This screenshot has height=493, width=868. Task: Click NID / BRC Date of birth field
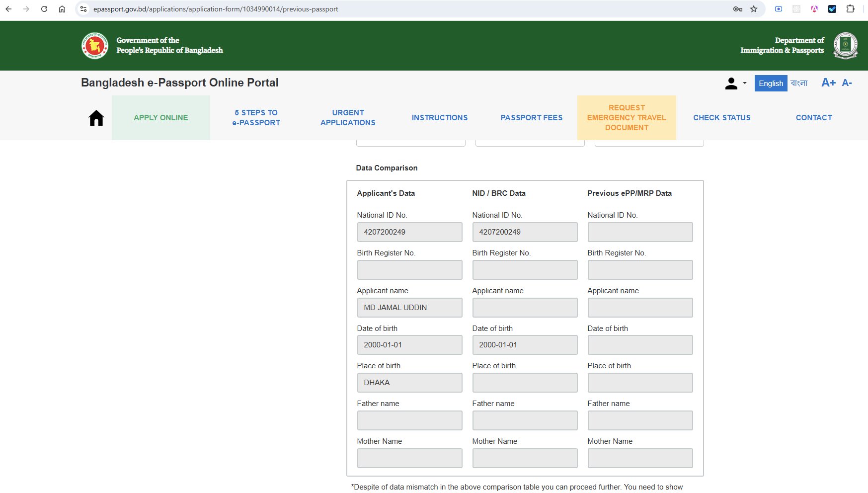click(525, 345)
